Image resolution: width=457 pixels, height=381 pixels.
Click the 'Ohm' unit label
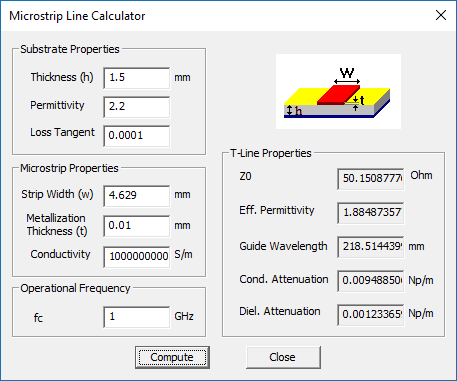point(421,175)
